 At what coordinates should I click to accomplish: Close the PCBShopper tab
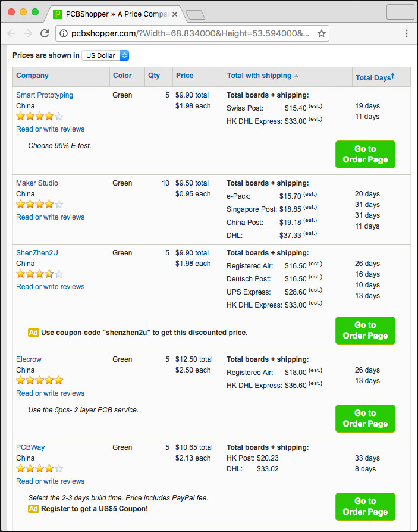175,14
